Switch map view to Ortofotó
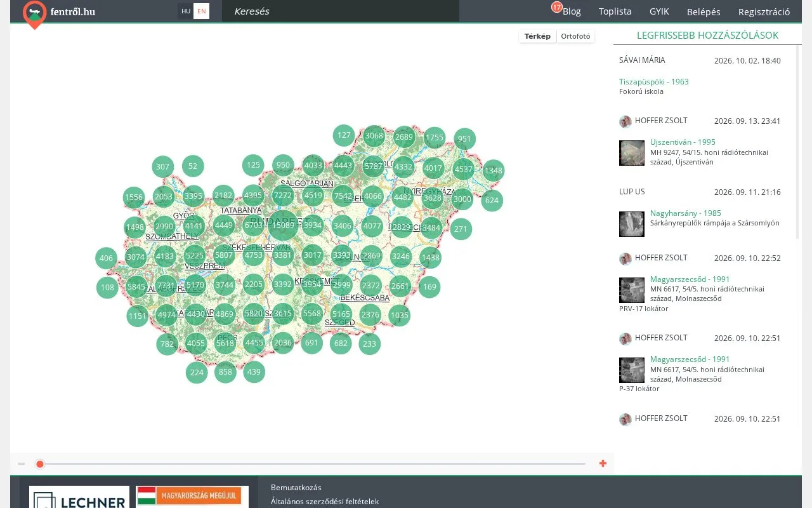The width and height of the screenshot is (812, 508). click(x=575, y=36)
